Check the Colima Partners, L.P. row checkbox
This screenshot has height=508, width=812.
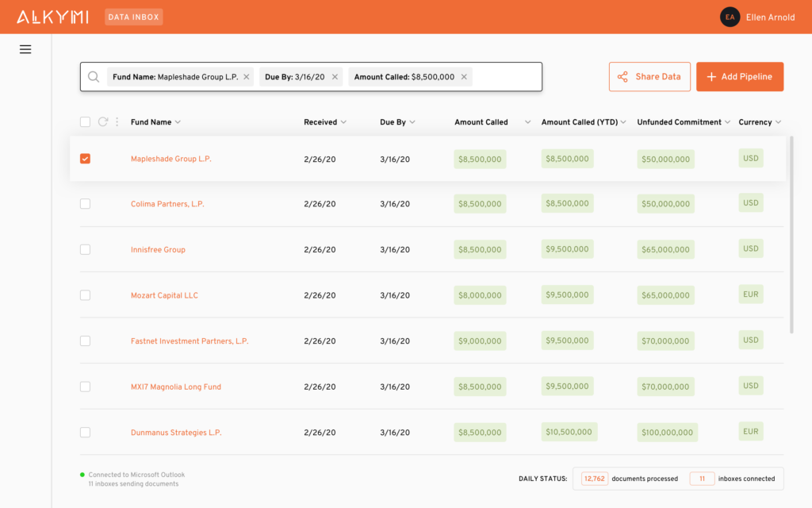[x=86, y=204]
